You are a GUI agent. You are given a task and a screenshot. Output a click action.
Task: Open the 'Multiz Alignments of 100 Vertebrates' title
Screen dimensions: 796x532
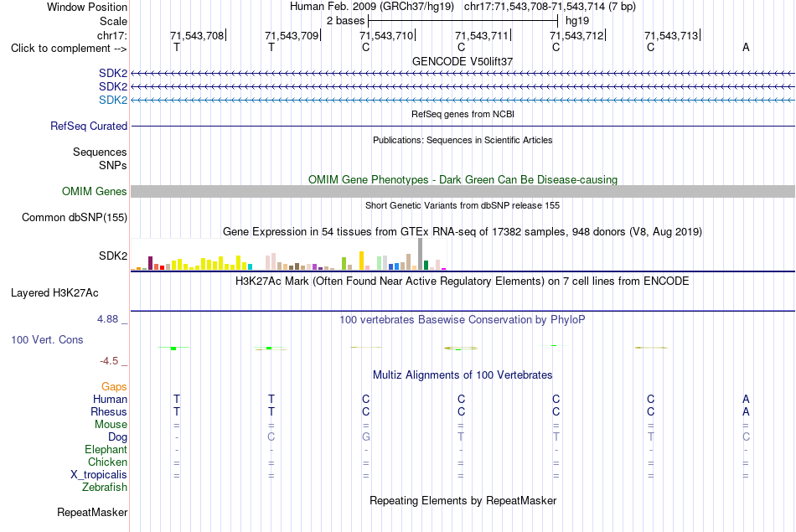pyautogui.click(x=463, y=375)
